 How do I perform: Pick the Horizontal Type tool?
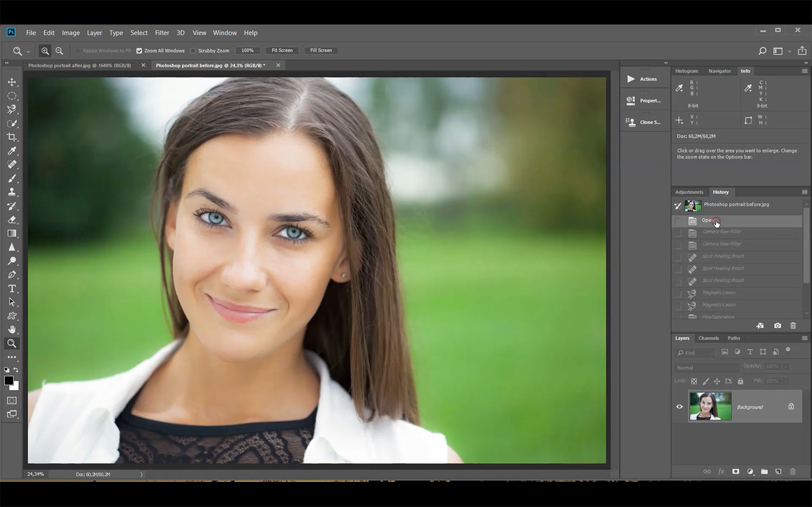[x=12, y=289]
